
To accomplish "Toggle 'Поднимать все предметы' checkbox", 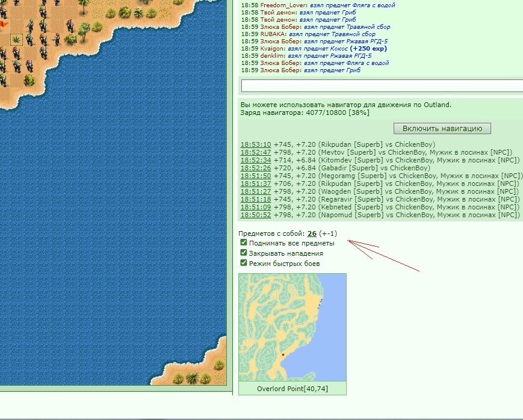I will pos(244,242).
